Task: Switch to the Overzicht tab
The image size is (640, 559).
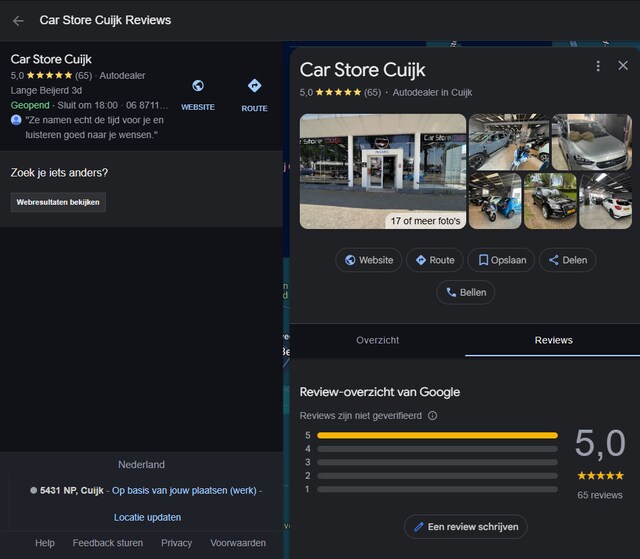Action: [377, 340]
